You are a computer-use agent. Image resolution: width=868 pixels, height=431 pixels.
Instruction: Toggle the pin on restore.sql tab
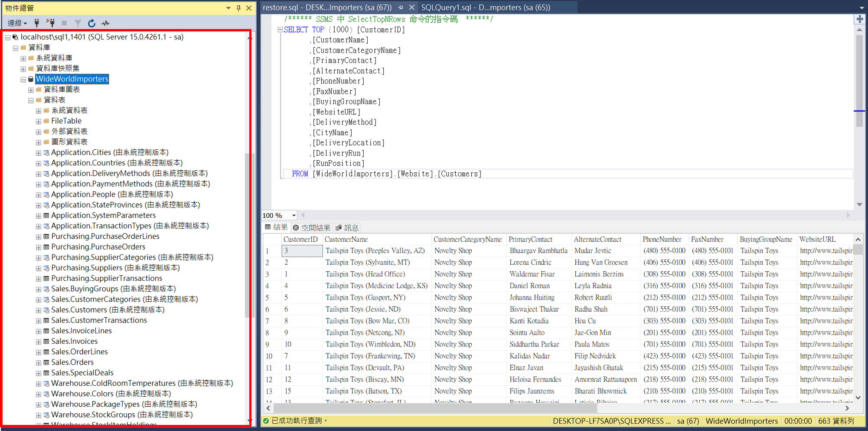pyautogui.click(x=400, y=7)
